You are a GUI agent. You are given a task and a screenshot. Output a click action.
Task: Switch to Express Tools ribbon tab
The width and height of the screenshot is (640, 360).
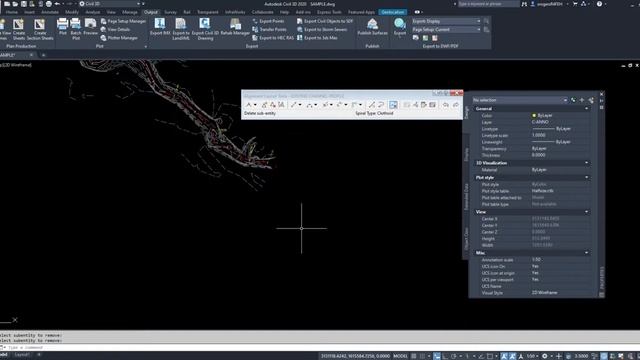[x=329, y=12]
